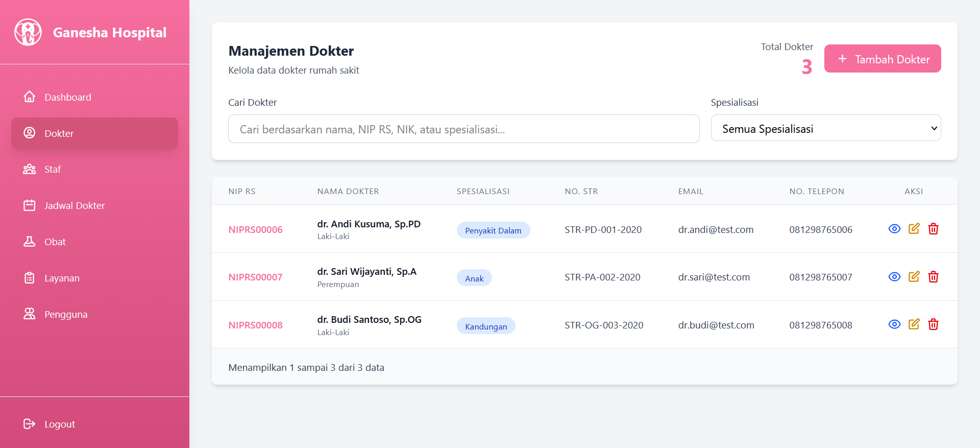Image resolution: width=980 pixels, height=448 pixels.
Task: Click the Obat flask icon
Action: (30, 241)
